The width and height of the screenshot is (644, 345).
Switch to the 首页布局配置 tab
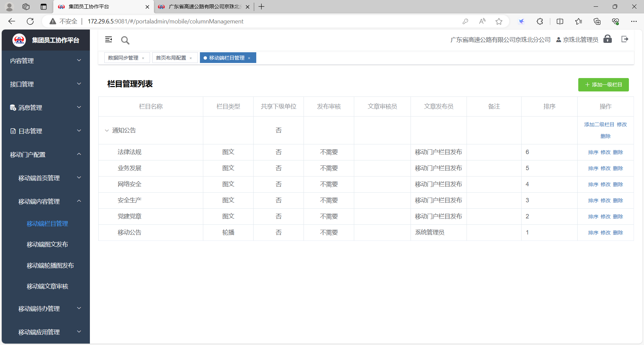click(171, 58)
